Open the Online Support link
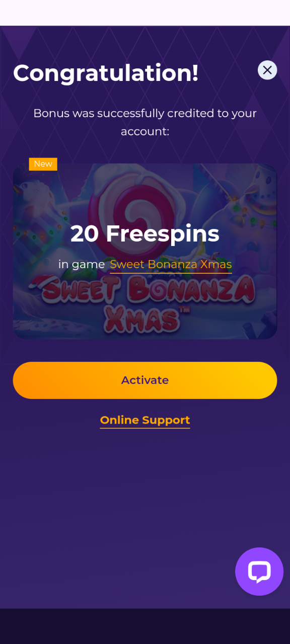Image resolution: width=290 pixels, height=644 pixels. [x=145, y=420]
